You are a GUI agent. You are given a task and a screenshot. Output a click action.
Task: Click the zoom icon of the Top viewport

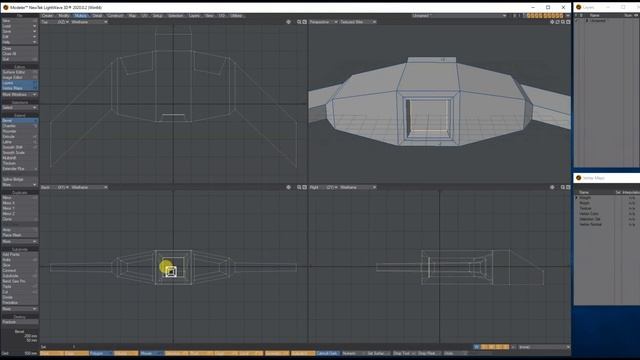click(299, 22)
